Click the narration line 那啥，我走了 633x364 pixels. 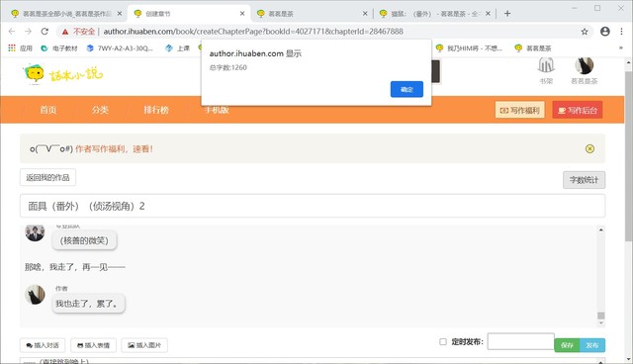pos(75,267)
